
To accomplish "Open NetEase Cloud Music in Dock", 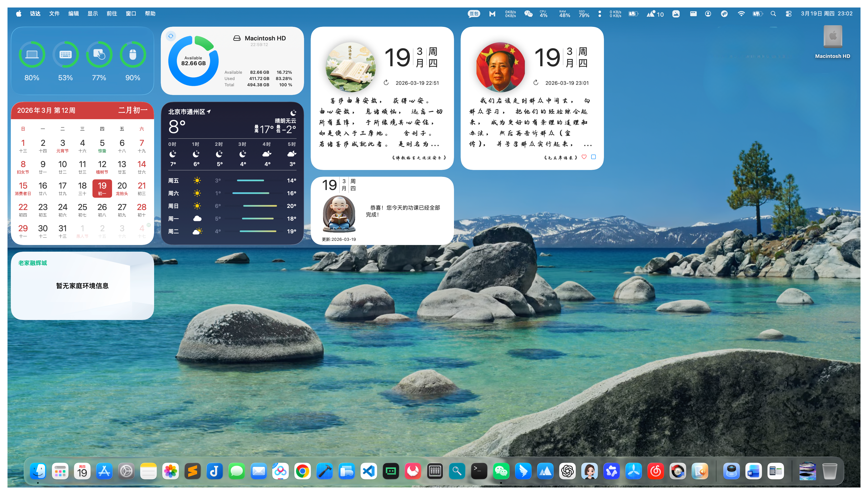I will pyautogui.click(x=655, y=471).
